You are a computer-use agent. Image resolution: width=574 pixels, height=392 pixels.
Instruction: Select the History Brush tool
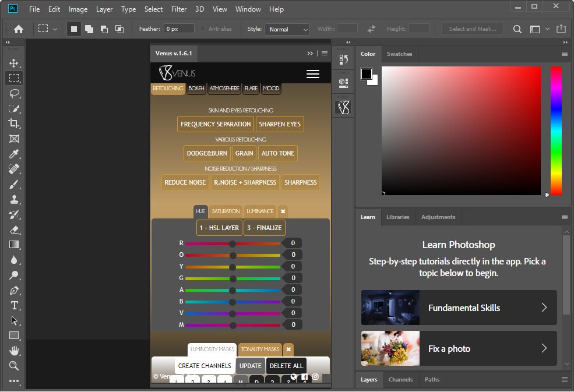pyautogui.click(x=14, y=214)
